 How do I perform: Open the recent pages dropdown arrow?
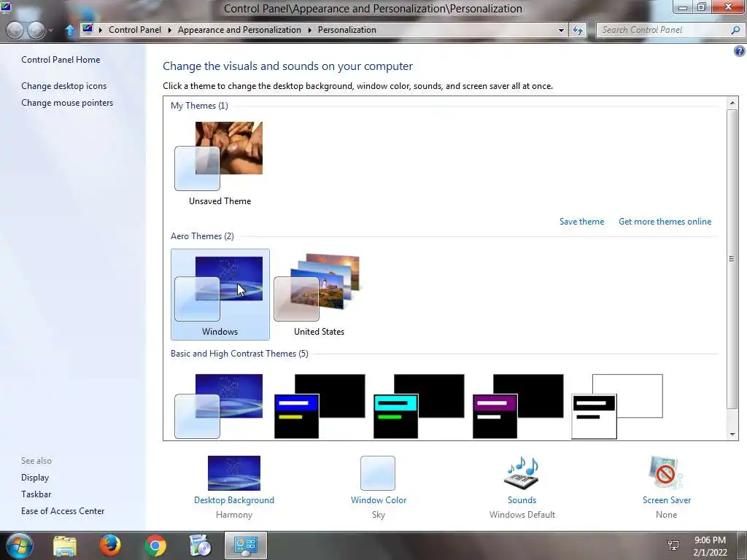(51, 31)
